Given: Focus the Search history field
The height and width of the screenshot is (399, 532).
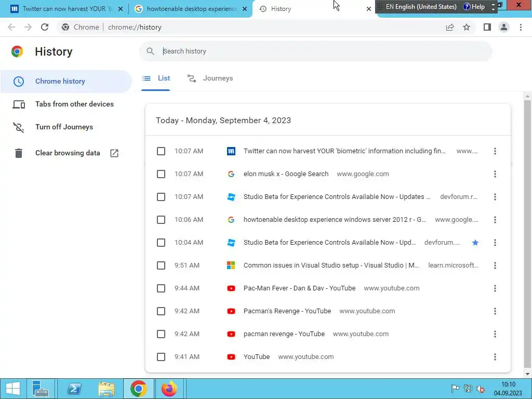Looking at the screenshot, I should (315, 51).
